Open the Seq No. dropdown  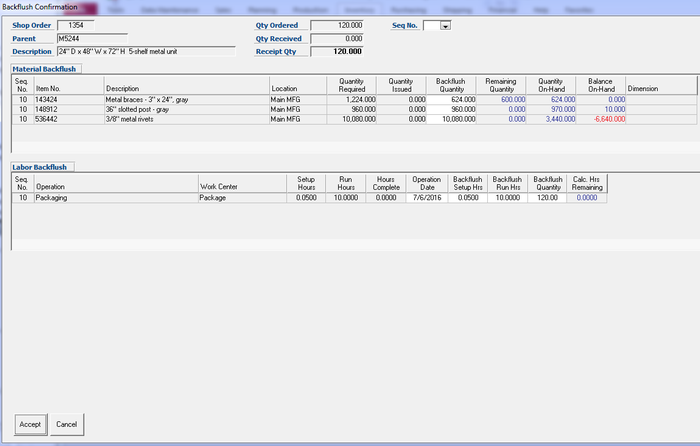445,26
